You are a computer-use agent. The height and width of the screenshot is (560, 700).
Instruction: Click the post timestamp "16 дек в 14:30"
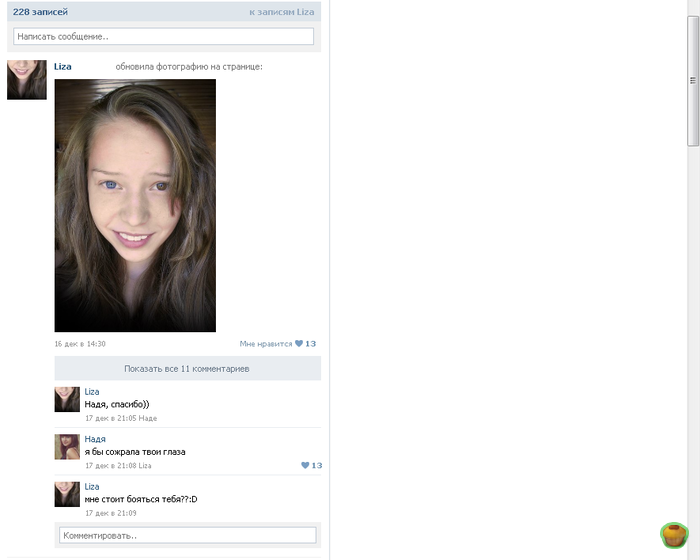coord(80,344)
